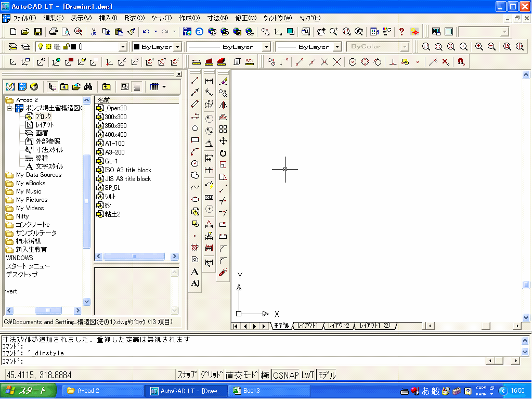Select the 'ISO A3 title block' block
532x399 pixels.
coord(128,170)
